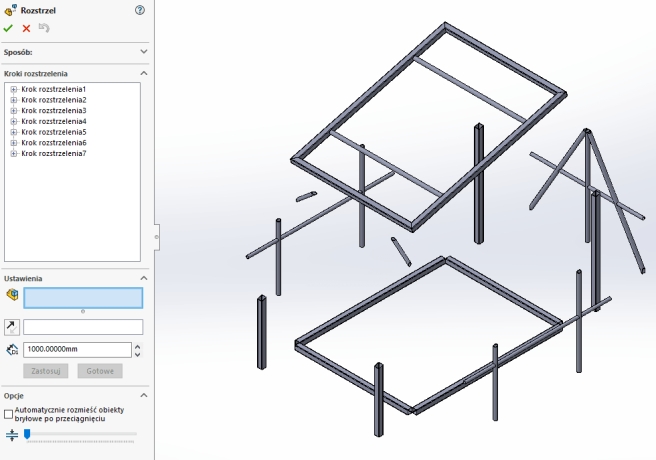Expand Krok rozstrzelenia2 tree node

[x=13, y=100]
